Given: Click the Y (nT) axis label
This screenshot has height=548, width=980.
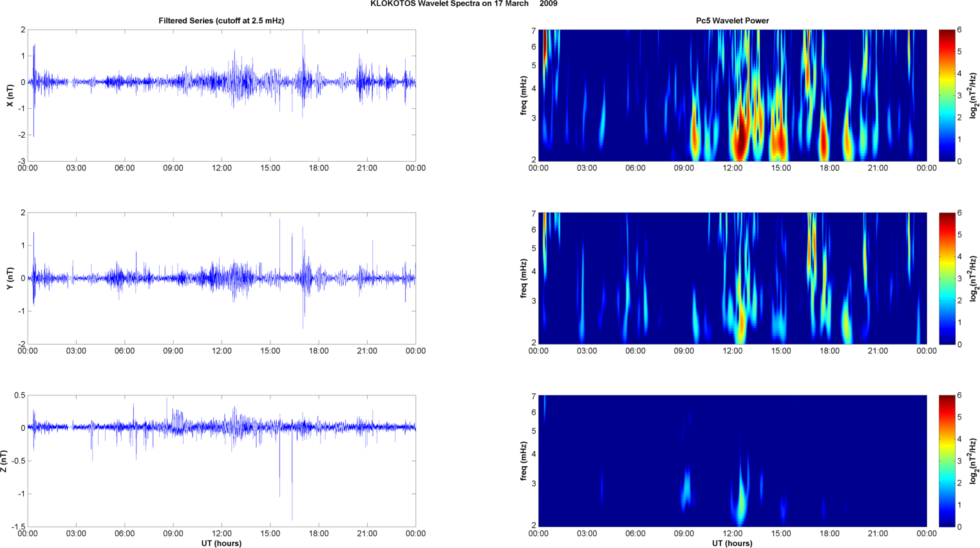Looking at the screenshot, I should (10, 278).
